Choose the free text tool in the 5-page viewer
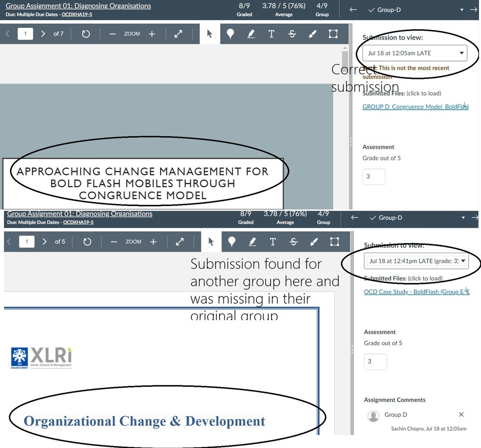 pyautogui.click(x=273, y=242)
